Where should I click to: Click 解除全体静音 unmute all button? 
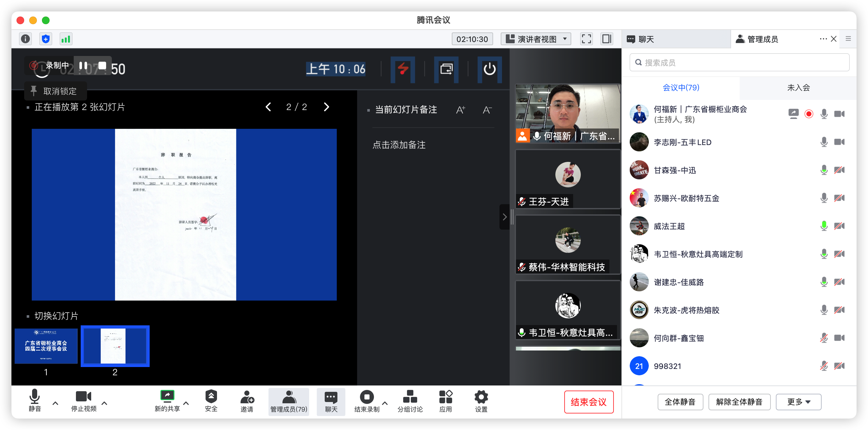pyautogui.click(x=739, y=402)
